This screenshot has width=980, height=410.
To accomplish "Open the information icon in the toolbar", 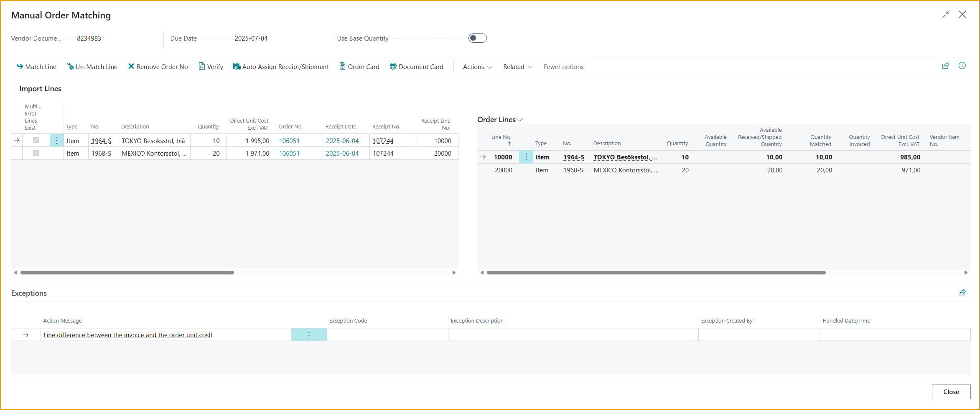I will point(962,66).
